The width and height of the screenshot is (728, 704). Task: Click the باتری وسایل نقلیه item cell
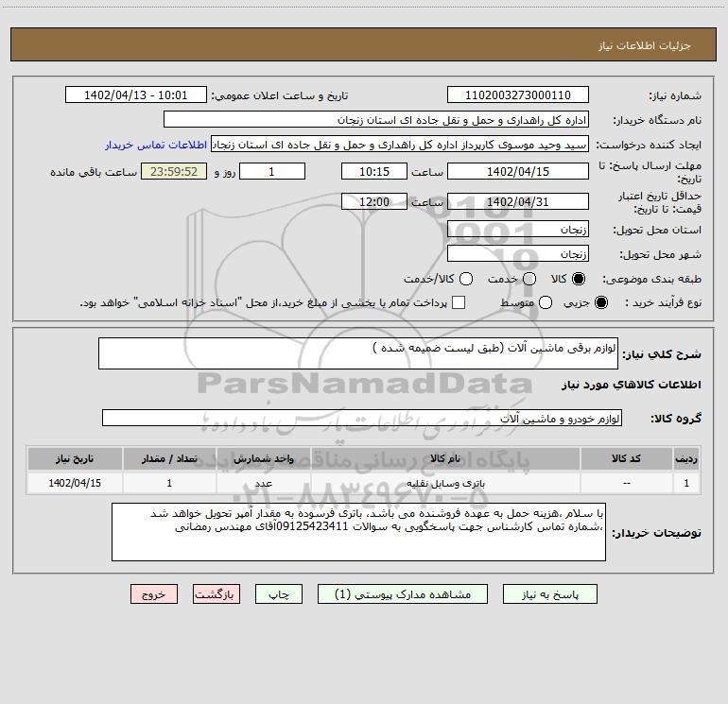click(444, 483)
